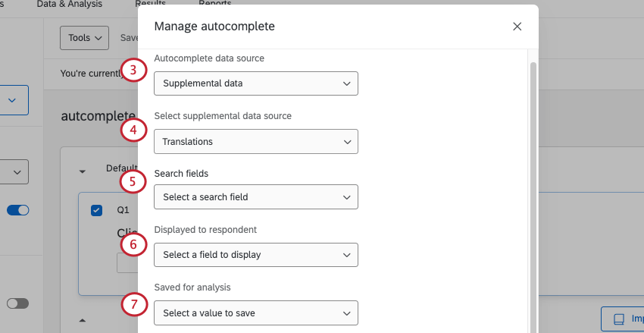Open the Translations supplemental data source dropdown
Viewport: 644px width, 333px height.
pyautogui.click(x=255, y=142)
